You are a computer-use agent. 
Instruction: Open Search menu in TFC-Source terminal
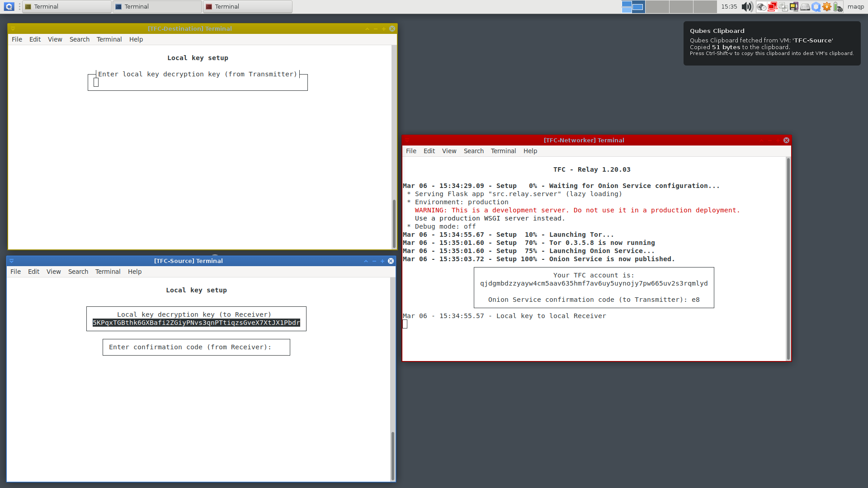78,272
